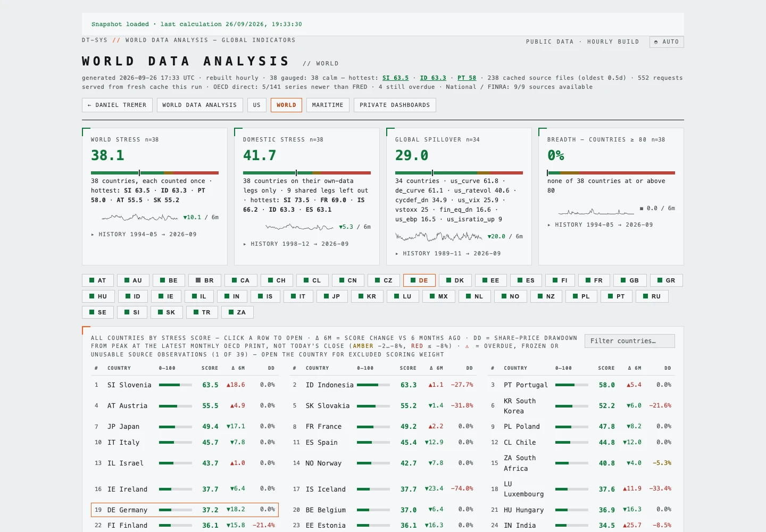Select the AT country chip
Viewport: 766px width, 532px height.
pyautogui.click(x=98, y=280)
